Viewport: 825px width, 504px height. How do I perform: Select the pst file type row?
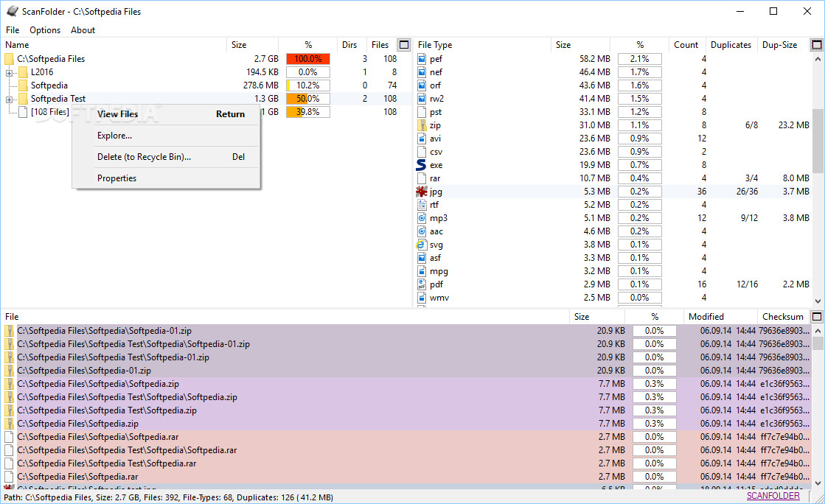click(x=613, y=112)
